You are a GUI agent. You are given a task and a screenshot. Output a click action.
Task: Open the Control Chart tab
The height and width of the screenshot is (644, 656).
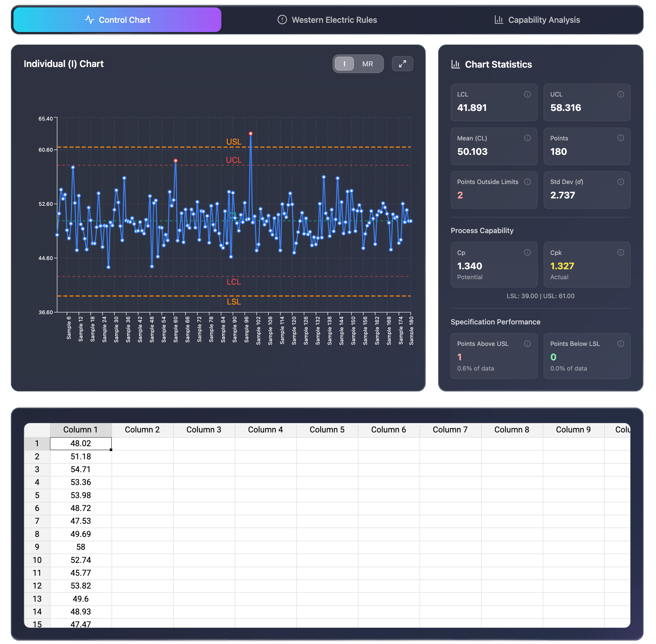(117, 20)
